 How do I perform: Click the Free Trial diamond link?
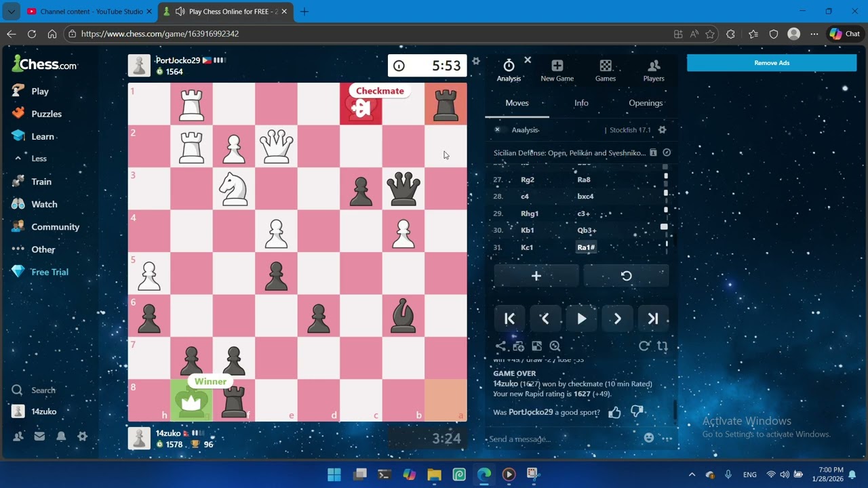pos(40,272)
